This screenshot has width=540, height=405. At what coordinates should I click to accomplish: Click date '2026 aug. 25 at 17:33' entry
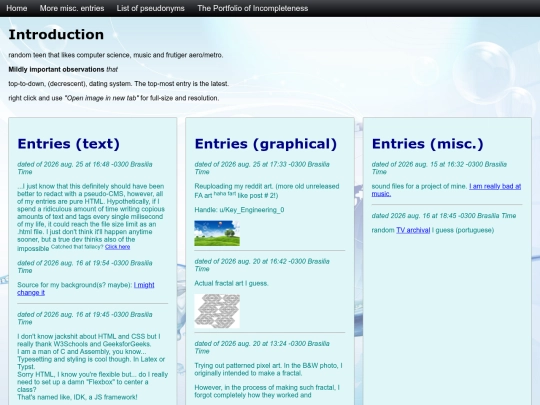(262, 168)
